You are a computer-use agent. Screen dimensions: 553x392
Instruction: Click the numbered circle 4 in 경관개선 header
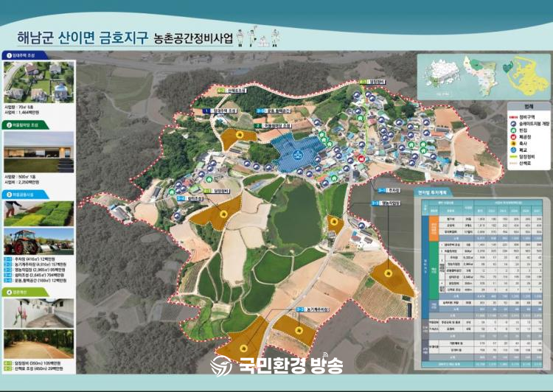click(x=9, y=293)
